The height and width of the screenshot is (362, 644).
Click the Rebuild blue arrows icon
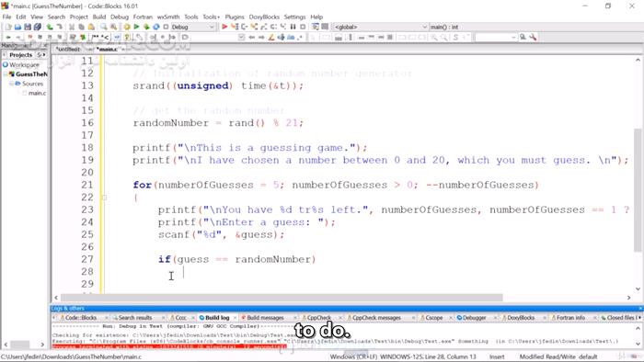pos(156,27)
